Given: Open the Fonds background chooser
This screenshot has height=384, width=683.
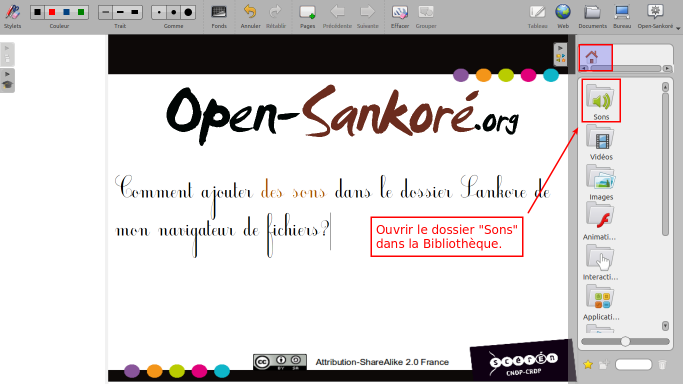Looking at the screenshot, I should (x=219, y=17).
